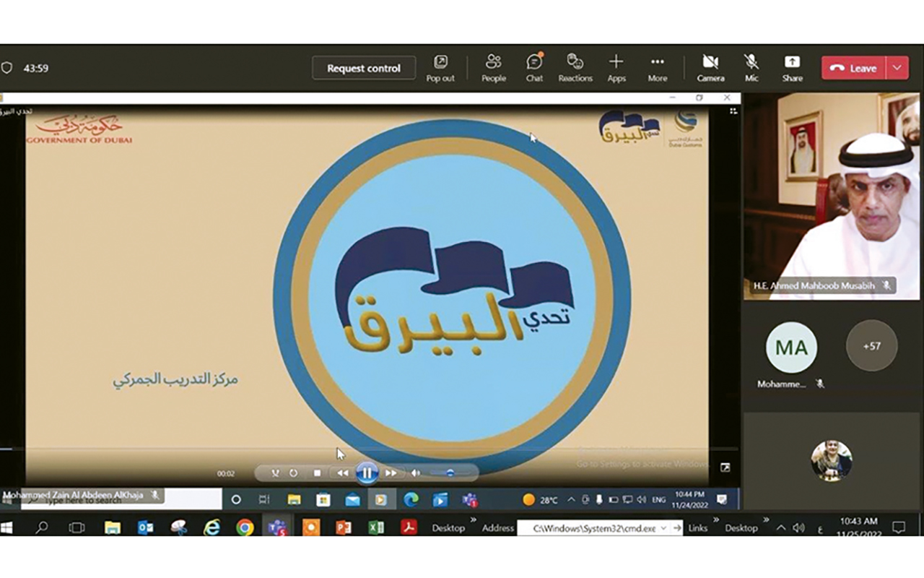The width and height of the screenshot is (924, 578).
Task: Select the MA participant avatar
Action: pyautogui.click(x=791, y=348)
